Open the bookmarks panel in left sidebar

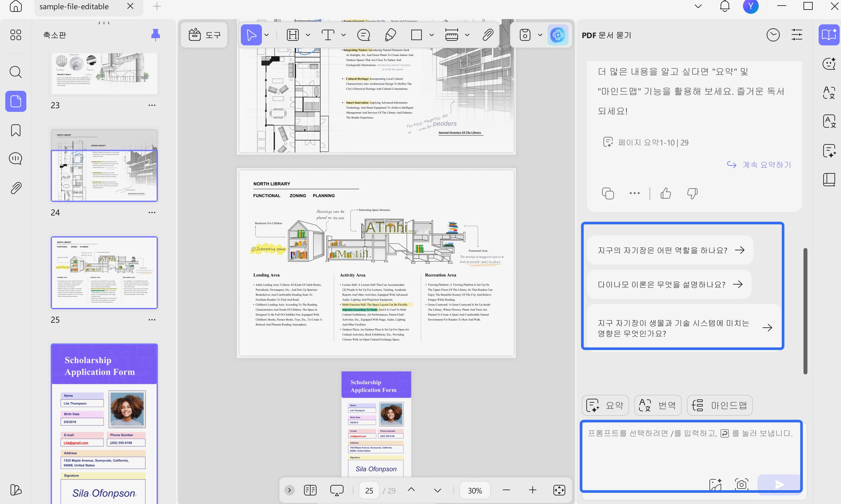click(x=15, y=130)
